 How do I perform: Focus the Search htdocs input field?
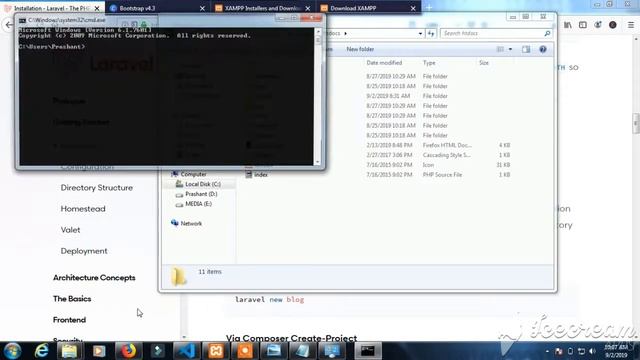(x=492, y=33)
